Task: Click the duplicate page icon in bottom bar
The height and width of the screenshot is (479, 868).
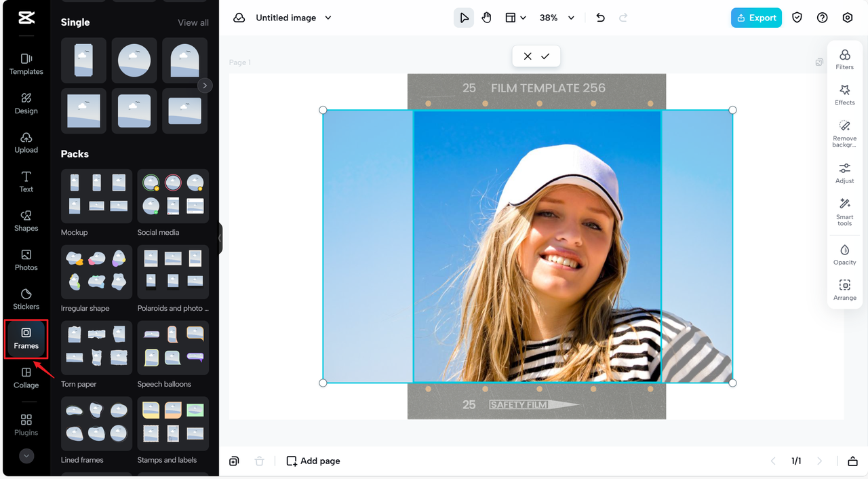Action: [x=234, y=461]
